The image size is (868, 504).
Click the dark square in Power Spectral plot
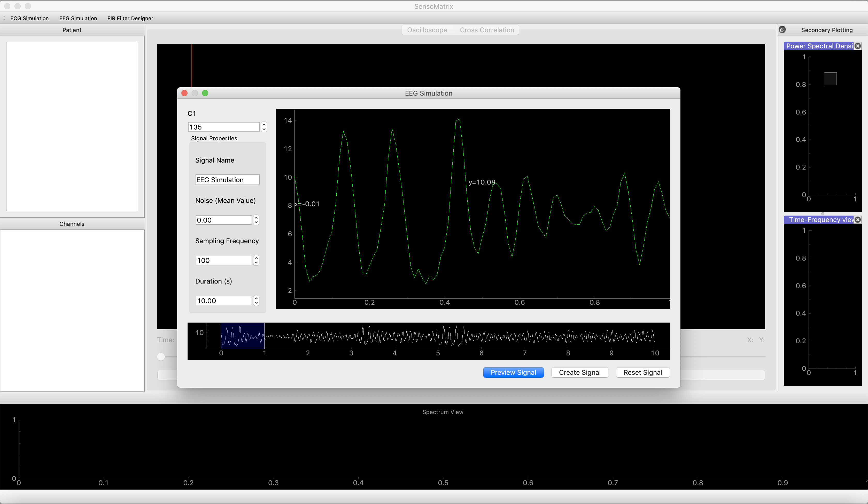830,79
